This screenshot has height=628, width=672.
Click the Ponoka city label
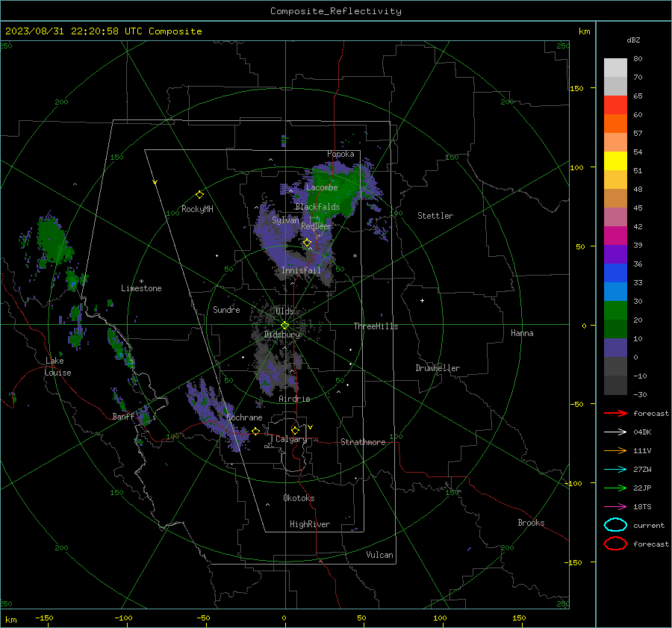[340, 154]
